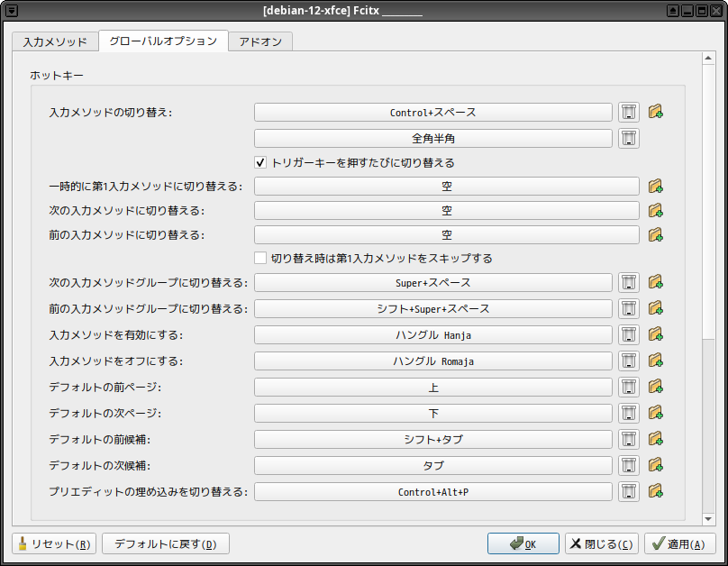Add hotkey for 前の入力メソッドグループに切り替える
This screenshot has width=728, height=566.
coord(655,307)
